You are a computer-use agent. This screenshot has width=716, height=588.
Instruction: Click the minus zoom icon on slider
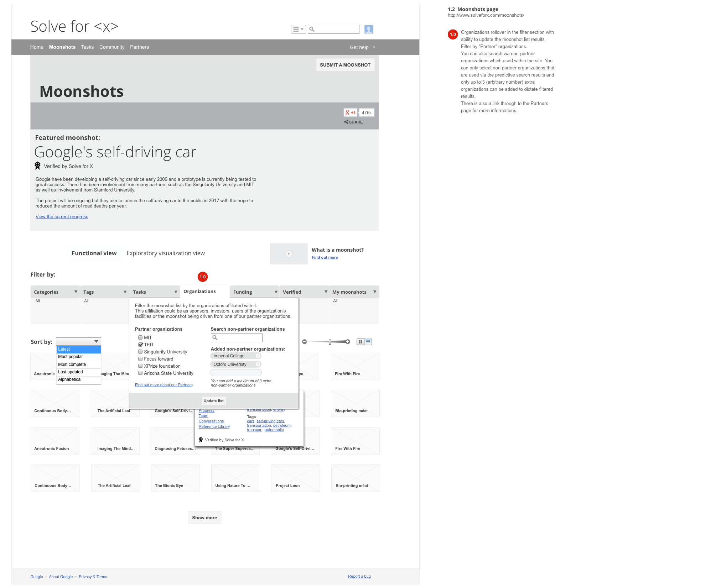pyautogui.click(x=305, y=342)
